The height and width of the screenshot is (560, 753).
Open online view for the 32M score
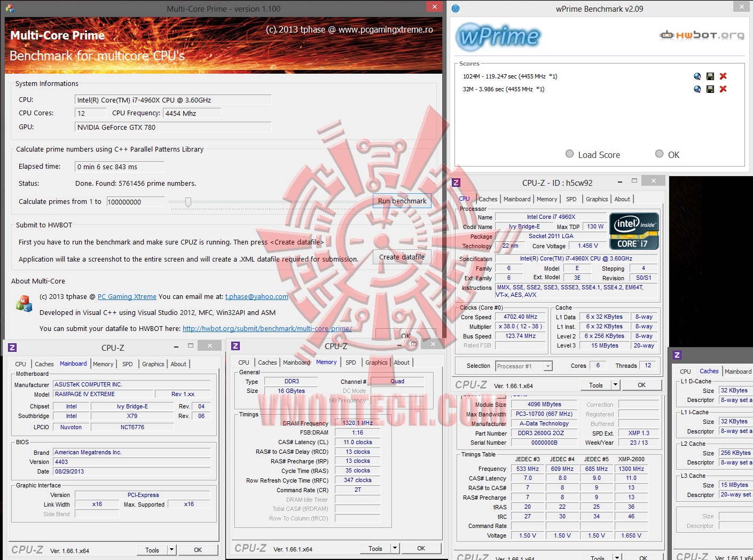click(697, 89)
